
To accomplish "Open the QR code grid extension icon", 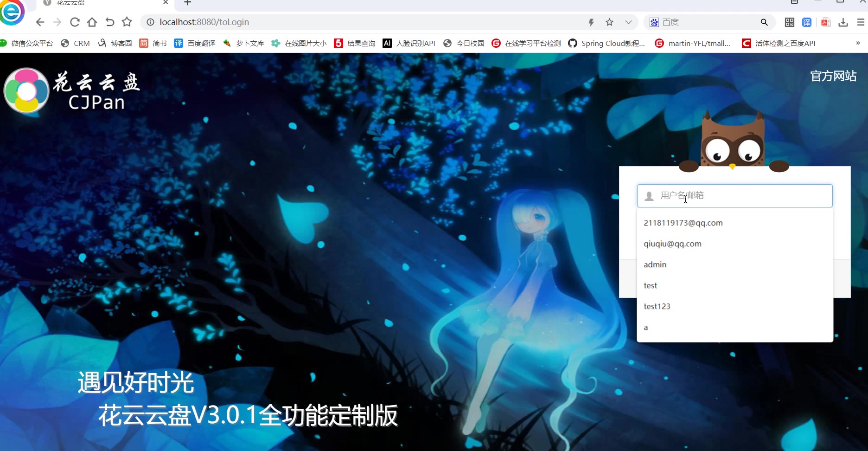I will pyautogui.click(x=789, y=22).
